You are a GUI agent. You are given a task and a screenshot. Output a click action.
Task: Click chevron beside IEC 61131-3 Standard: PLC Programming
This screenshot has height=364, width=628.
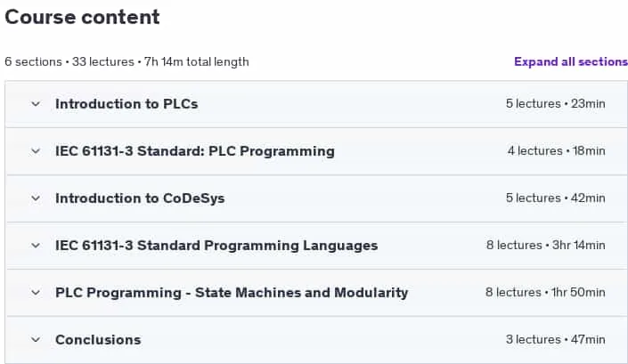(36, 151)
